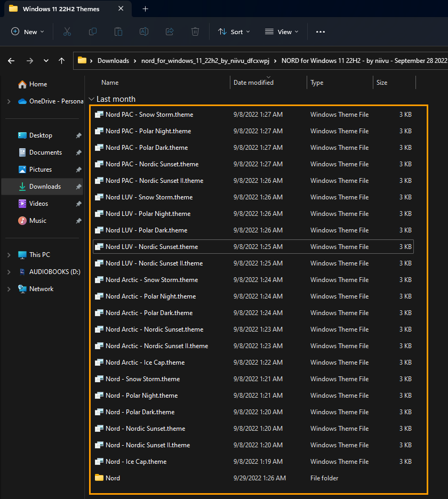Select Nord LUV - Nordic Sunset.theme file
This screenshot has width=448, height=499.
coord(253,247)
